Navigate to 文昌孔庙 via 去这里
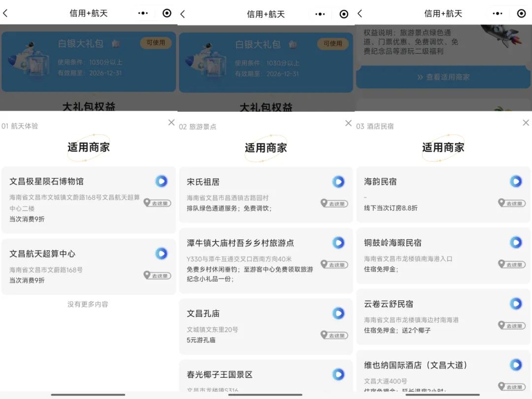 [x=334, y=335]
